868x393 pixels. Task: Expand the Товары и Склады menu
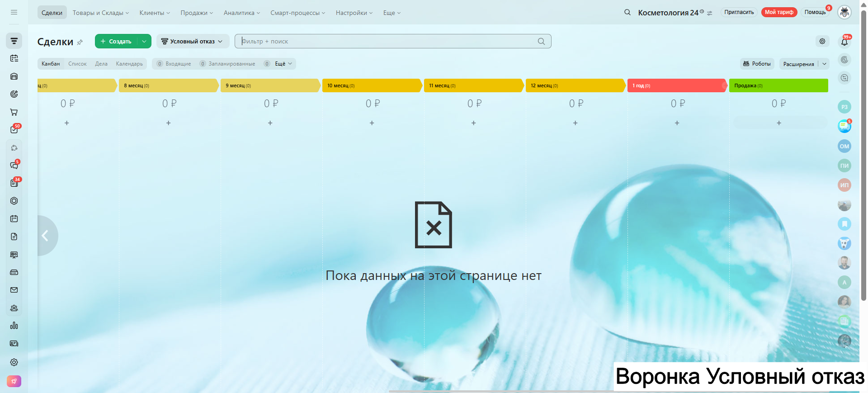coord(101,13)
